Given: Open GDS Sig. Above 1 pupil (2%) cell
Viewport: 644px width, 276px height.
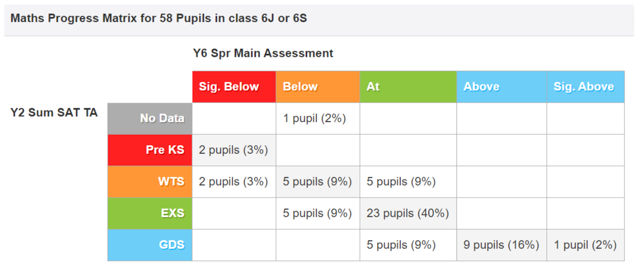Looking at the screenshot, I should tap(586, 245).
